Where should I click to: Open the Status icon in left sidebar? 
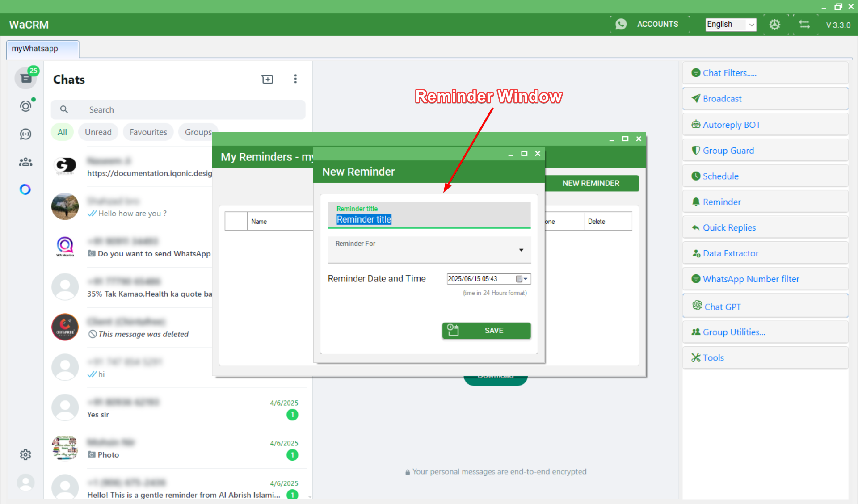[25, 106]
